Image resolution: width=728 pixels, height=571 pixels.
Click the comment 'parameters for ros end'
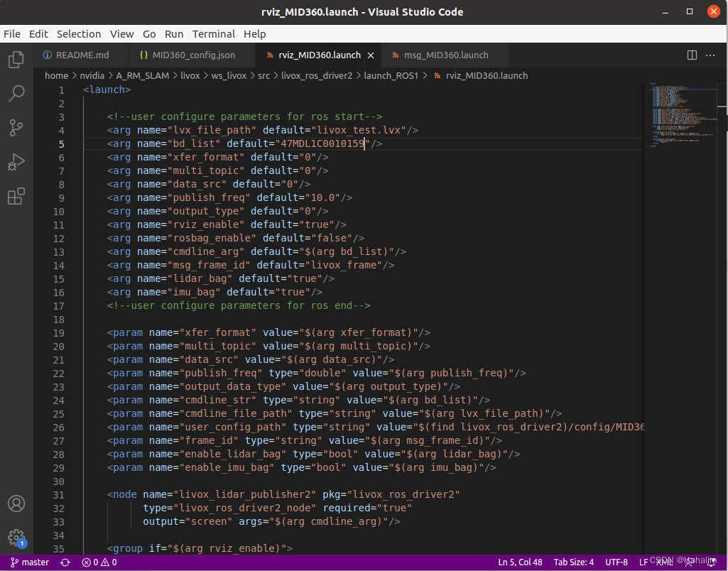[x=290, y=306]
